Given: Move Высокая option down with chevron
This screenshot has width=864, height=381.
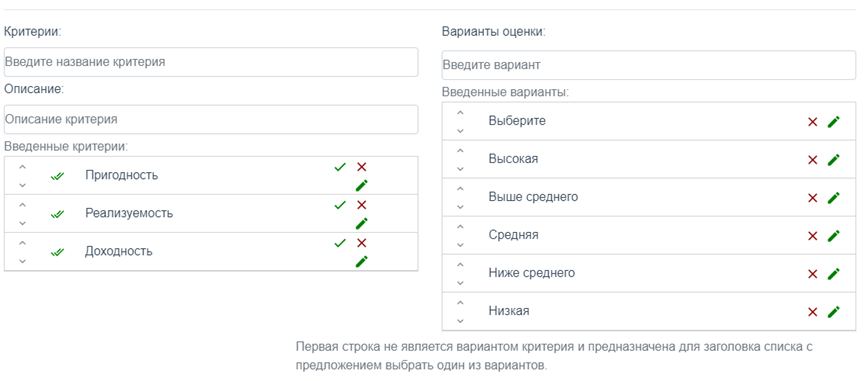Looking at the screenshot, I should click(x=461, y=169).
